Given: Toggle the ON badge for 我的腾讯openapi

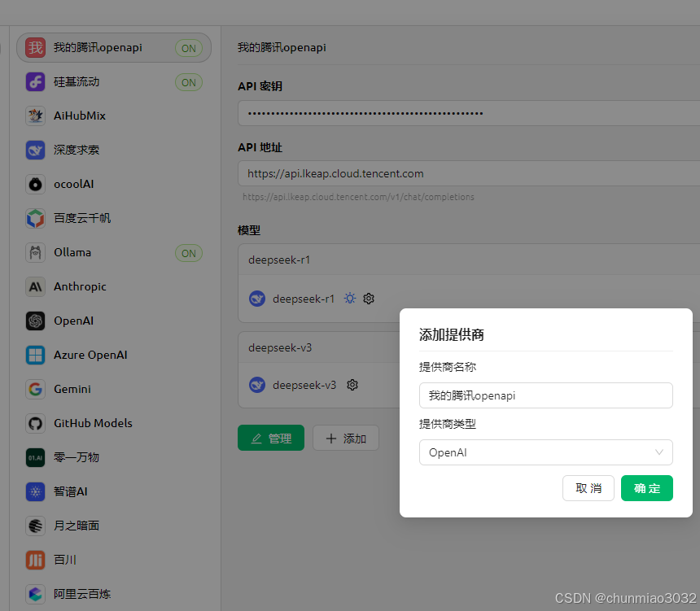Looking at the screenshot, I should (189, 48).
